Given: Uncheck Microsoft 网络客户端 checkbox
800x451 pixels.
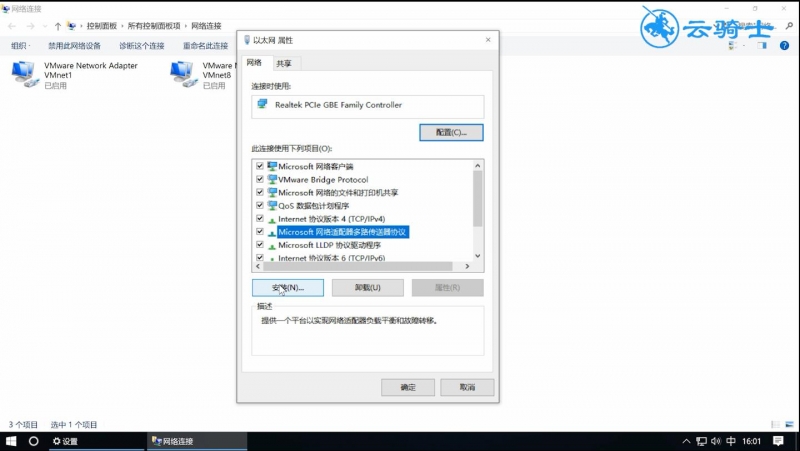Looking at the screenshot, I should pos(260,166).
